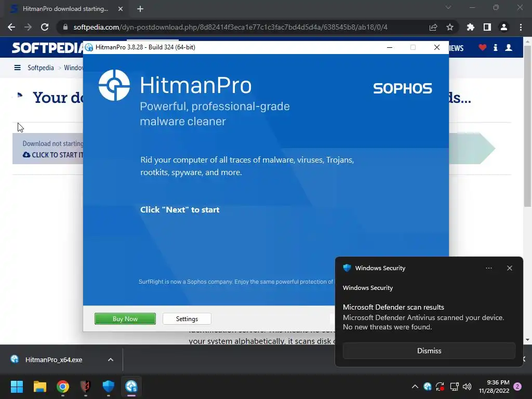This screenshot has width=532, height=399.
Task: Click the Softpedia heart favorites icon
Action: pyautogui.click(x=482, y=47)
